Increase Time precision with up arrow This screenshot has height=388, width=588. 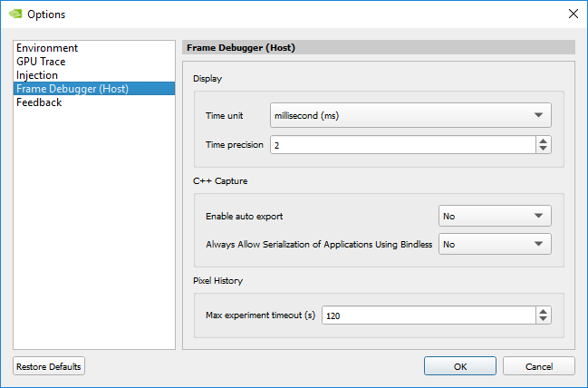(543, 141)
